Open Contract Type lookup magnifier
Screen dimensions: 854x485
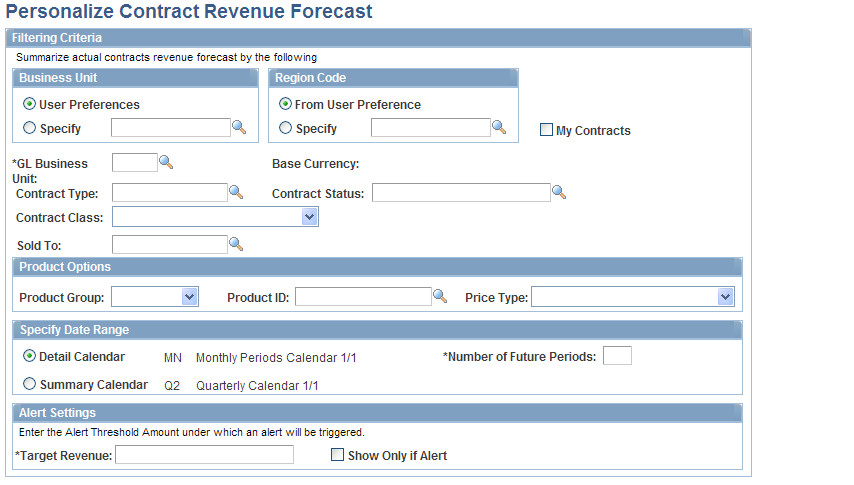(x=236, y=192)
